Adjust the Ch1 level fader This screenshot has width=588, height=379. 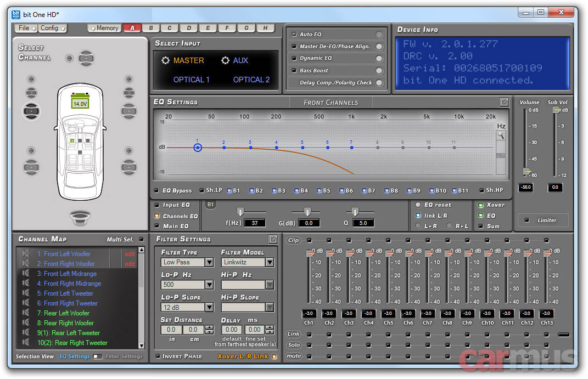coord(310,253)
